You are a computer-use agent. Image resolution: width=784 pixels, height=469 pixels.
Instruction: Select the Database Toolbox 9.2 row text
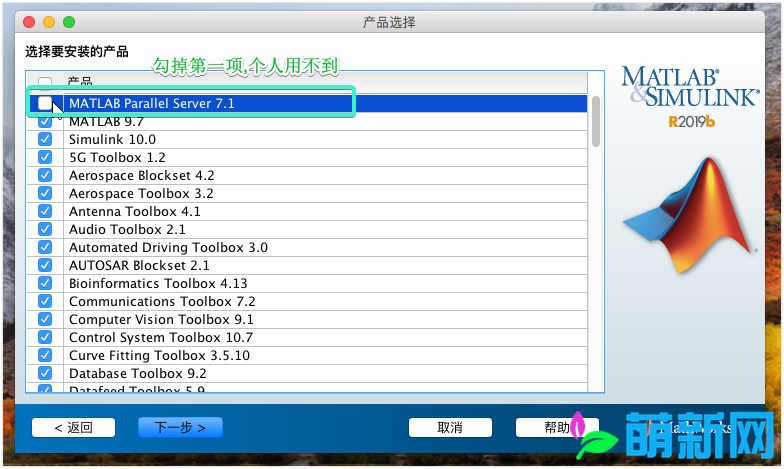pos(138,374)
